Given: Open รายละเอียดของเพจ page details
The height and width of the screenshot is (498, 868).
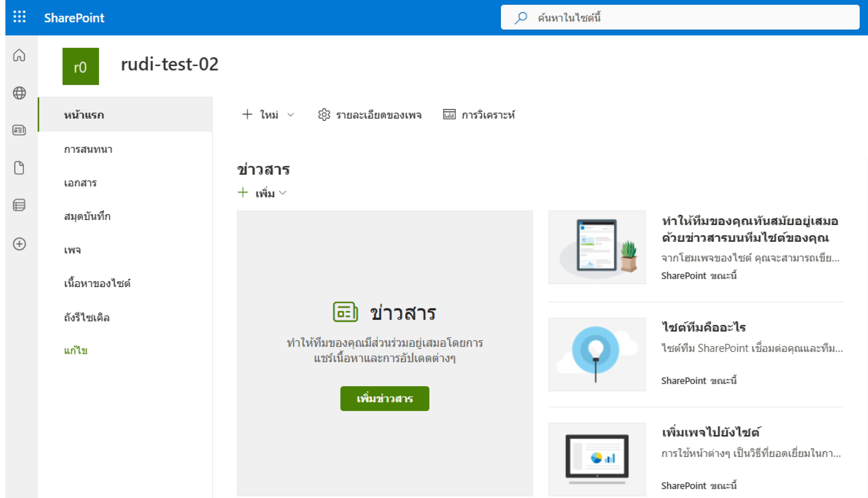Looking at the screenshot, I should tap(379, 115).
